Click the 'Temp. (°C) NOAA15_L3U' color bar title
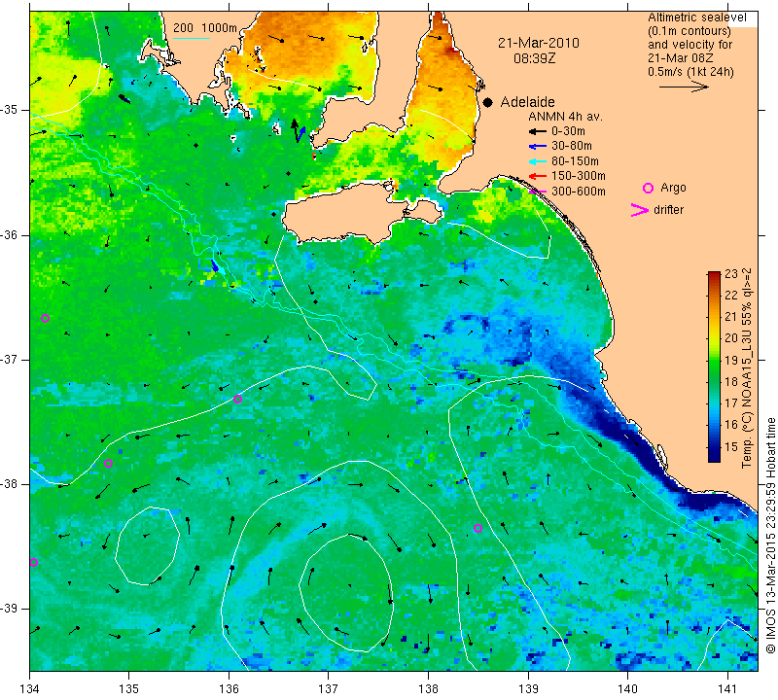Image resolution: width=778 pixels, height=700 pixels. 747,368
